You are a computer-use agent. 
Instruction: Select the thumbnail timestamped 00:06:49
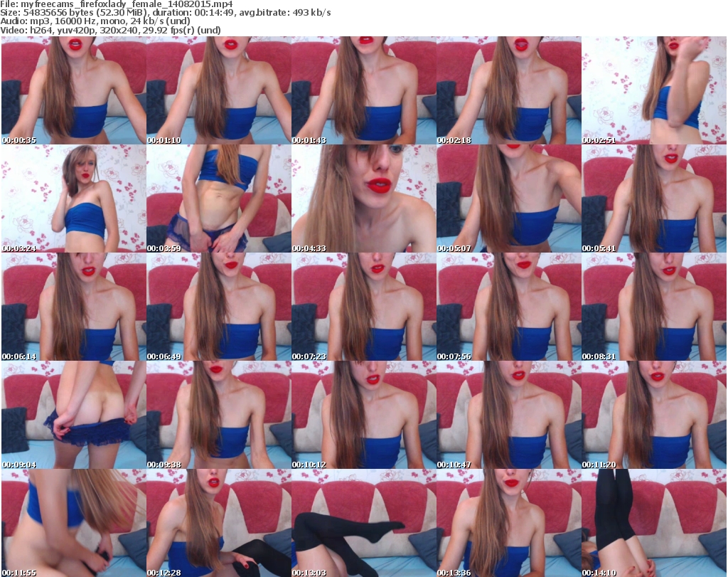point(219,307)
